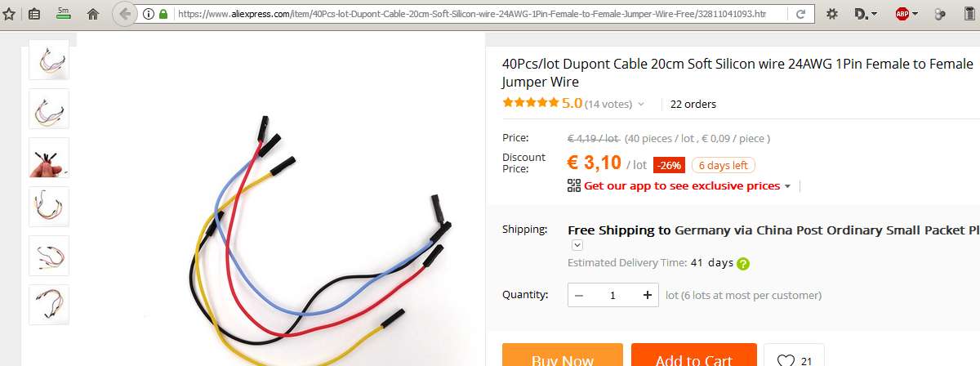Open the Get our app link

(682, 185)
